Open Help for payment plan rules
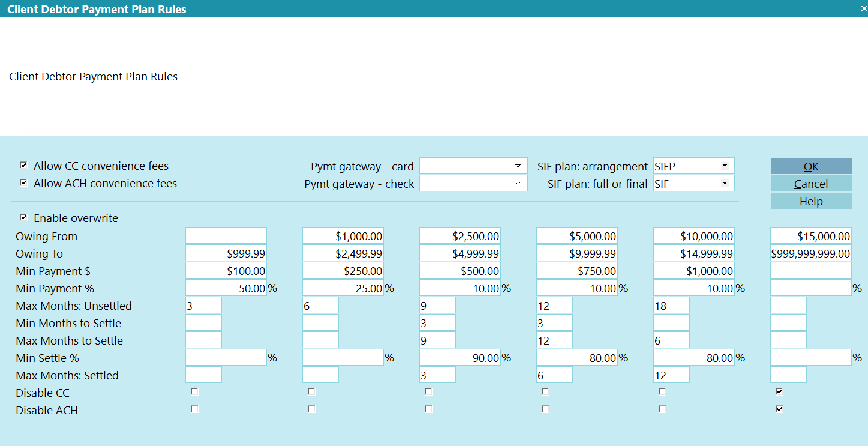Image resolution: width=868 pixels, height=446 pixels. click(x=811, y=201)
